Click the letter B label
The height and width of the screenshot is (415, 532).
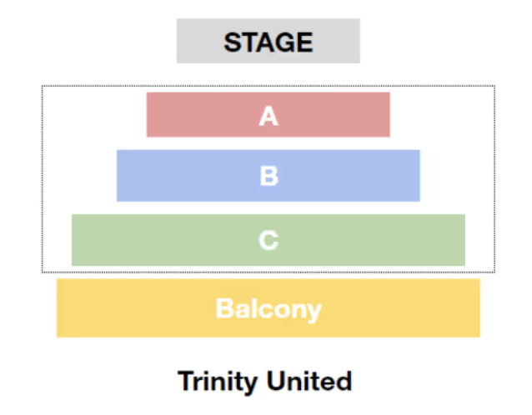pyautogui.click(x=269, y=176)
